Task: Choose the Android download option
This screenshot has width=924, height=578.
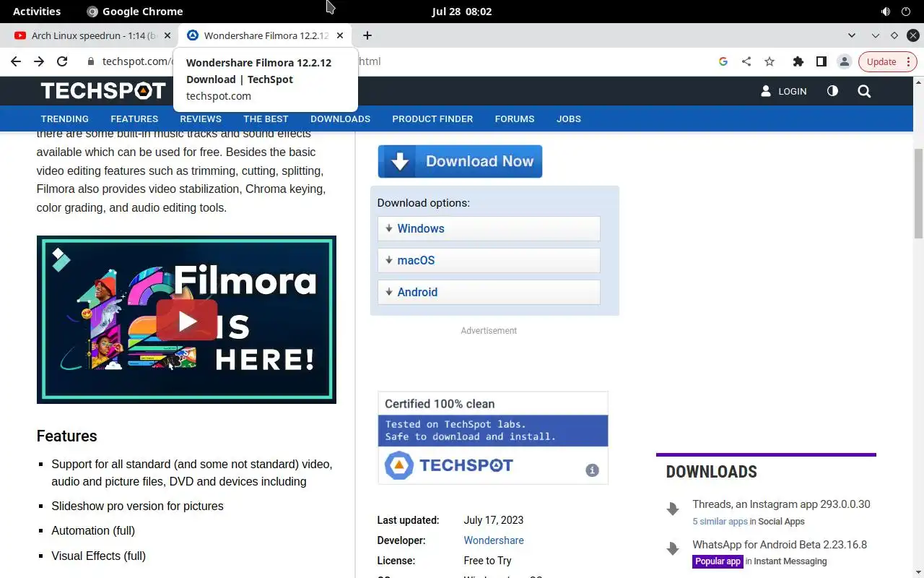Action: click(x=489, y=292)
